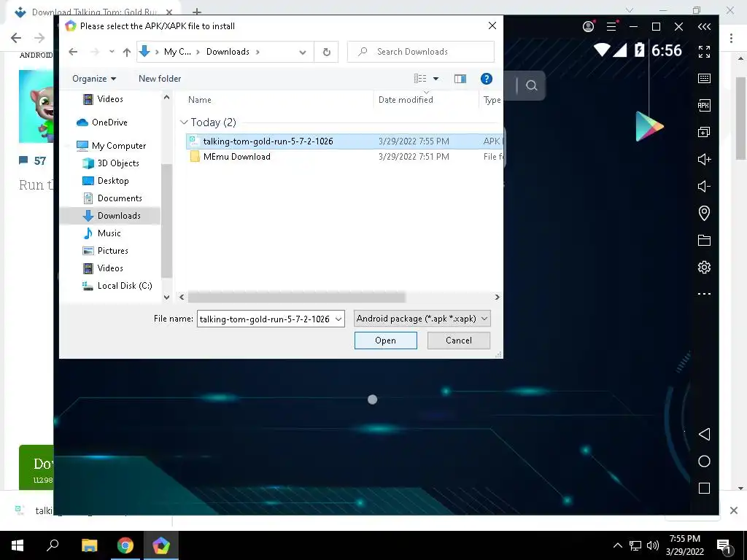The image size is (747, 560).
Task: Go back in the file dialog
Action: (73, 52)
